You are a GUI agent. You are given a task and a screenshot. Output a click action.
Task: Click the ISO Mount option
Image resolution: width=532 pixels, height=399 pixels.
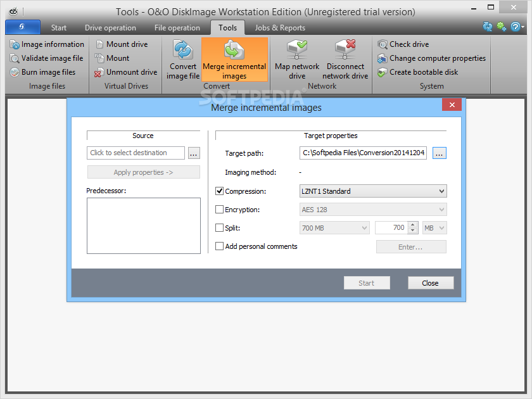pyautogui.click(x=112, y=58)
